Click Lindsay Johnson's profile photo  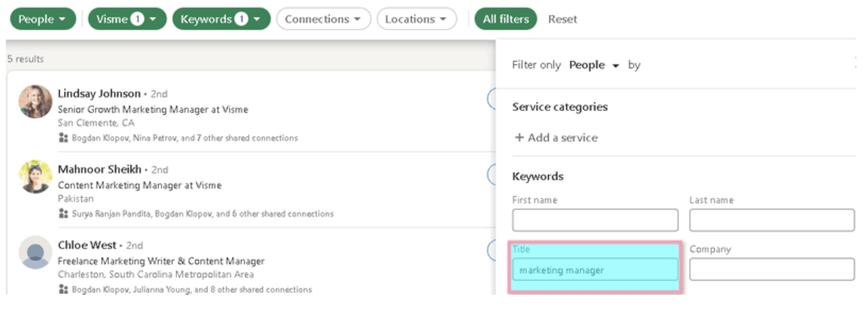point(35,102)
